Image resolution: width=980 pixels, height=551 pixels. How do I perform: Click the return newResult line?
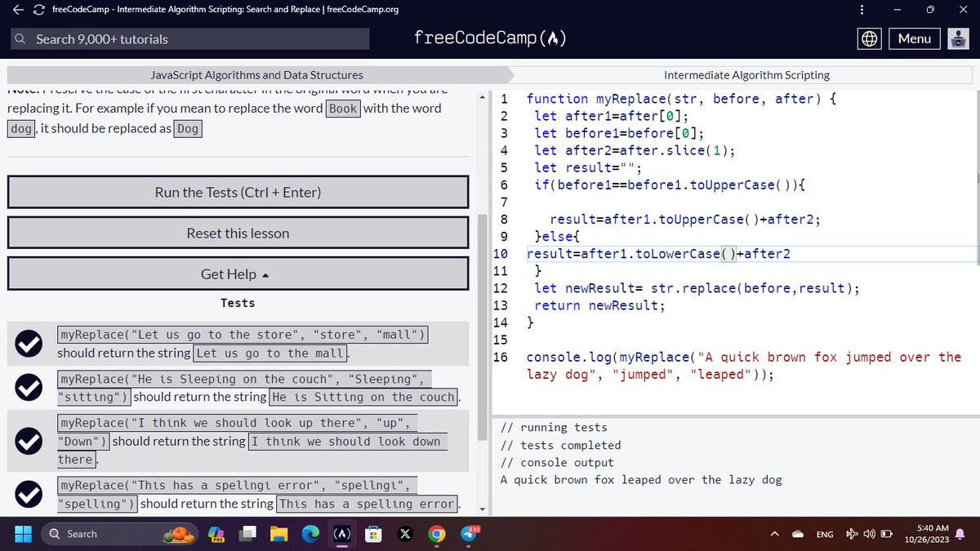pyautogui.click(x=599, y=305)
